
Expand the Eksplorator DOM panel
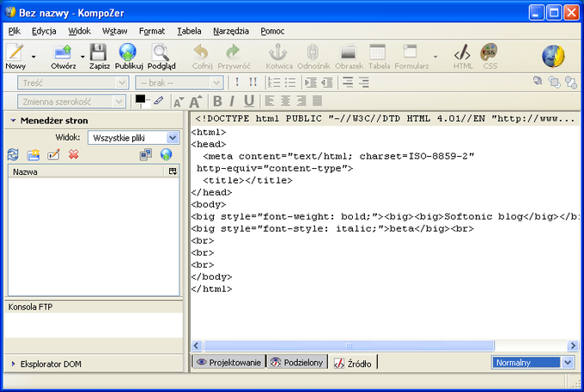point(13,364)
